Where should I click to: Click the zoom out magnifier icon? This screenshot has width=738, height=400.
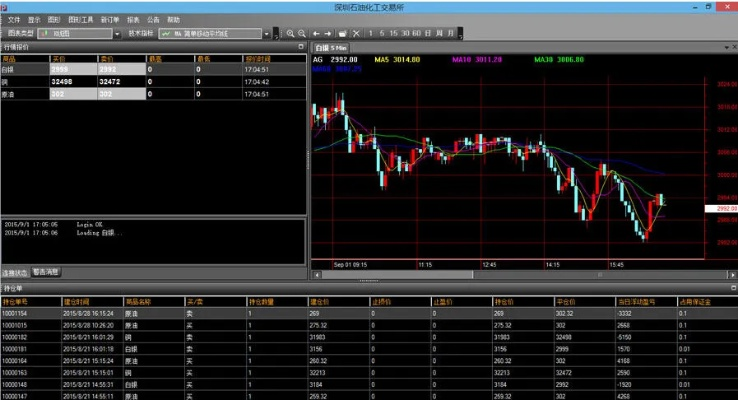pyautogui.click(x=301, y=33)
